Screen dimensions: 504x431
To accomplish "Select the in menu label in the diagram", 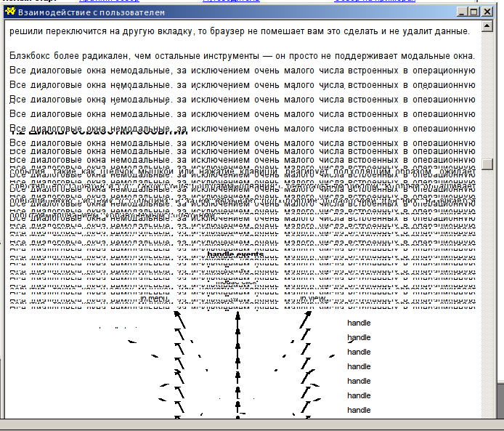I will click(x=154, y=298).
